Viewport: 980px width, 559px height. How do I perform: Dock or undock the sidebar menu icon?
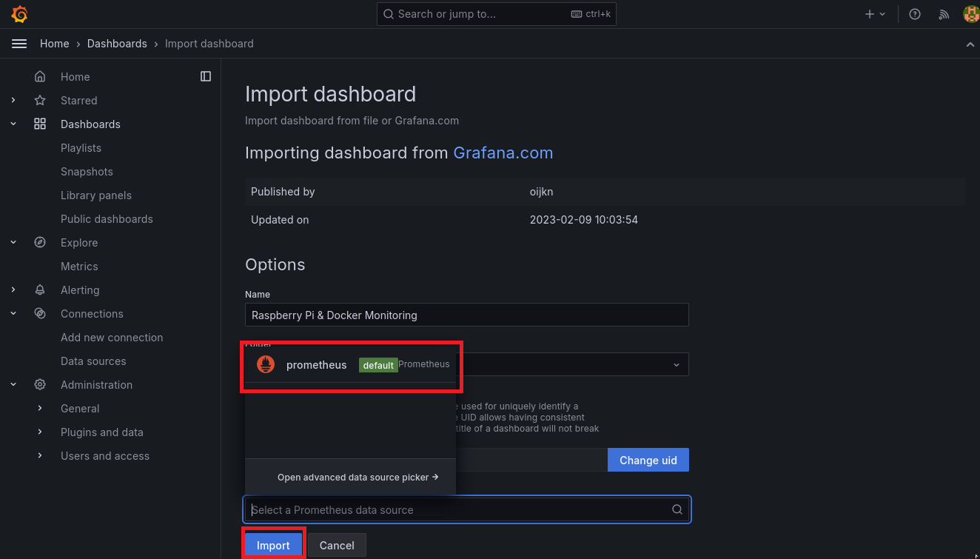click(206, 76)
